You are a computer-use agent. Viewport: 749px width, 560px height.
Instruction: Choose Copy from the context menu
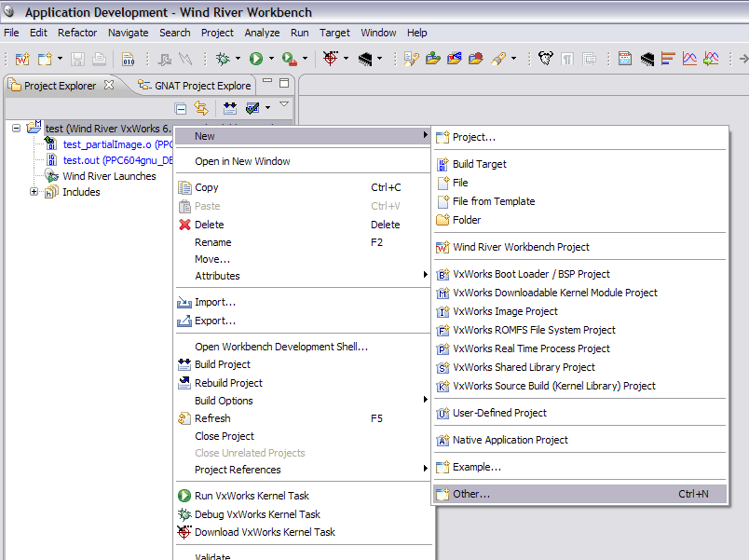[x=304, y=187]
